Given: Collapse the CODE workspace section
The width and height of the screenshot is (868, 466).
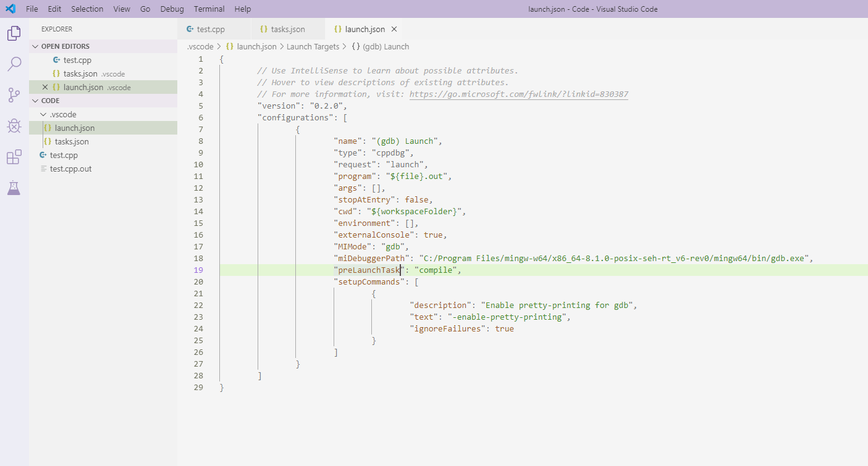Looking at the screenshot, I should tap(103, 101).
